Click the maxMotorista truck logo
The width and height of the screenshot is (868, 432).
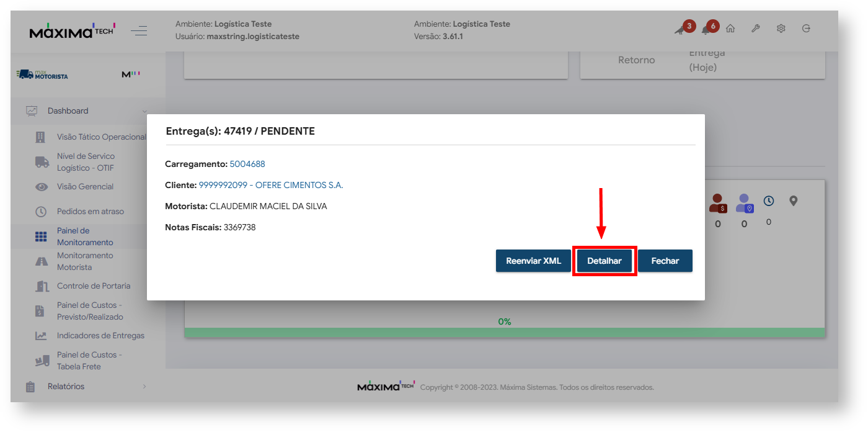[43, 74]
